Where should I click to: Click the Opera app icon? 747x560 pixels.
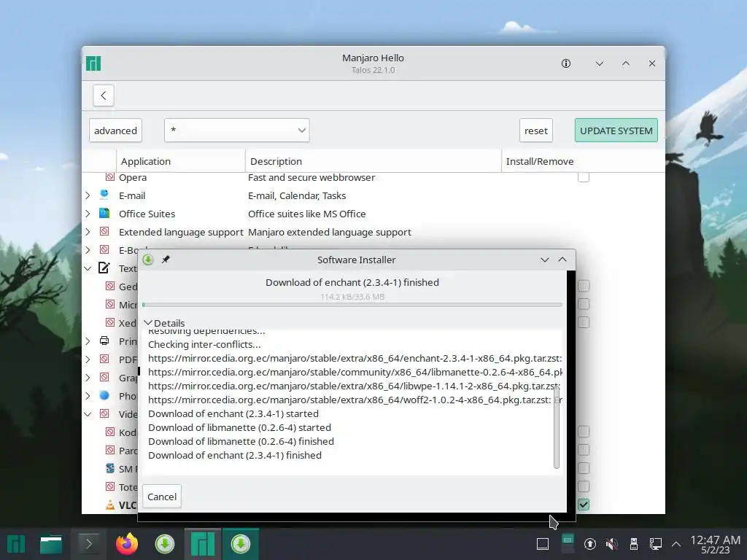coord(110,176)
